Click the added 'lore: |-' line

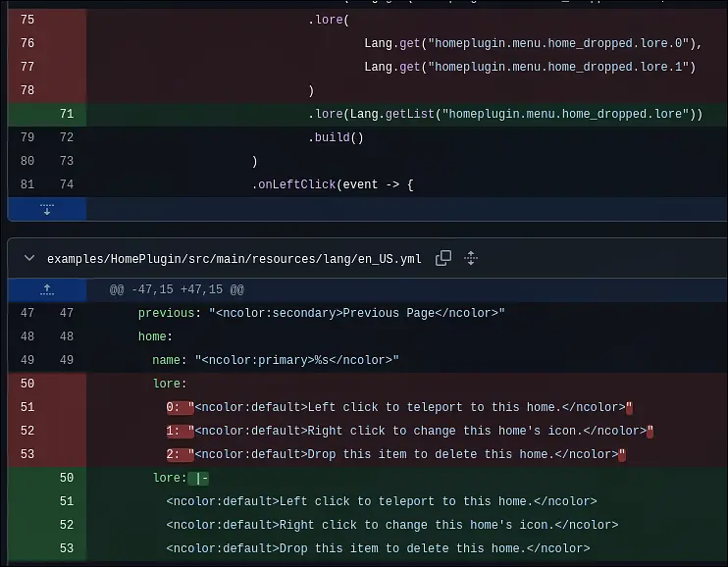pyautogui.click(x=181, y=478)
